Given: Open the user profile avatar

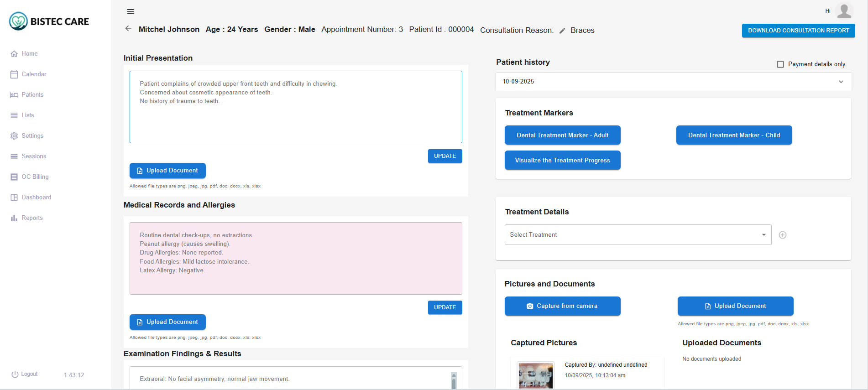Looking at the screenshot, I should click(844, 11).
